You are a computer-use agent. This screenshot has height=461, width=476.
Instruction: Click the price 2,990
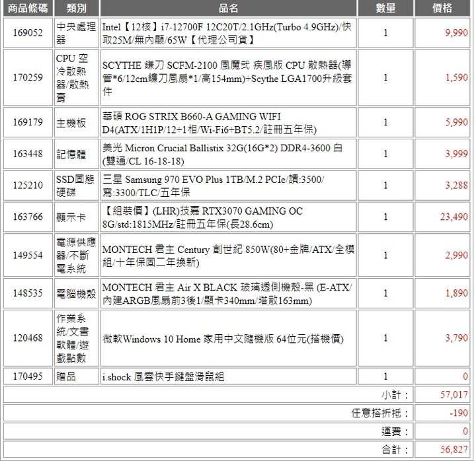[x=457, y=255]
